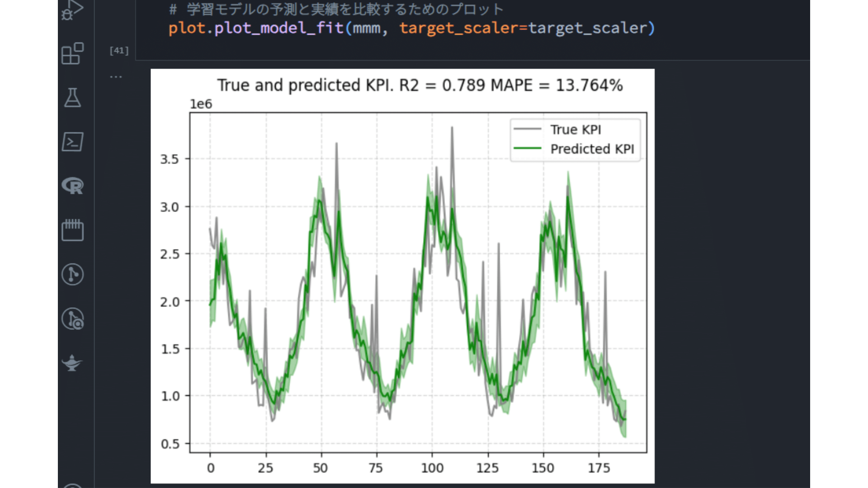The height and width of the screenshot is (488, 868).
Task: Open the Git branch search inspect icon
Action: click(x=72, y=319)
